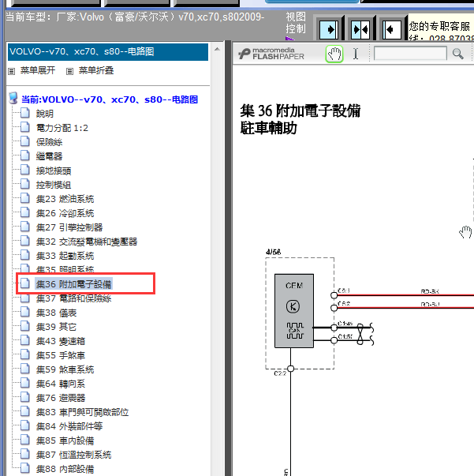
Task: Open the 保險絲 tree item
Action: tap(49, 142)
